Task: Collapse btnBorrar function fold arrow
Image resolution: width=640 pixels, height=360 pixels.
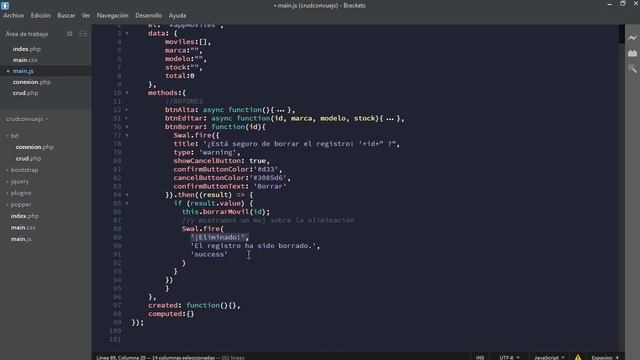Action: pyautogui.click(x=127, y=127)
